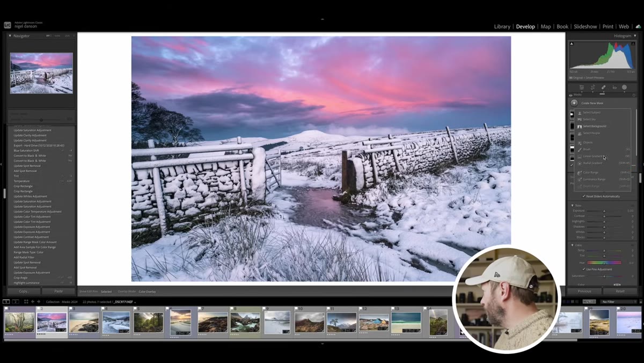Click the Paste button
The width and height of the screenshot is (644, 363).
coord(58,291)
